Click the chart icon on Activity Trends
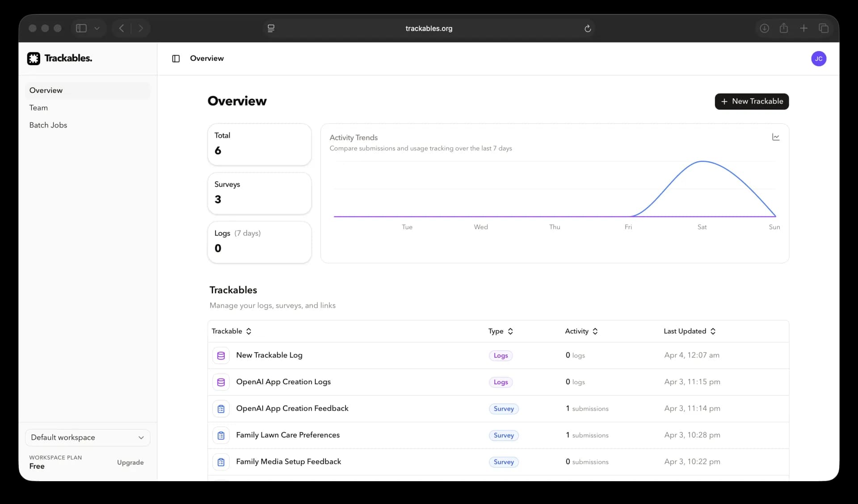Viewport: 858px width, 504px height. click(776, 137)
